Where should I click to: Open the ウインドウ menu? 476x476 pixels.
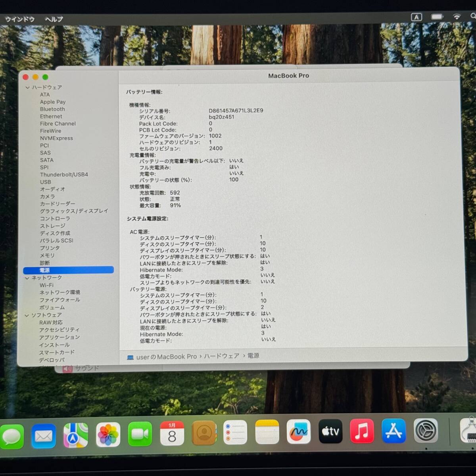pos(20,19)
